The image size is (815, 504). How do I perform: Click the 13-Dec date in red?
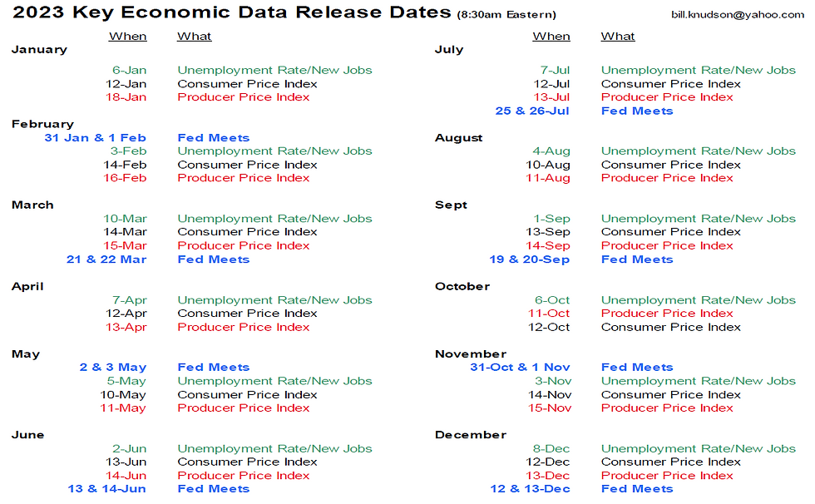coord(548,476)
